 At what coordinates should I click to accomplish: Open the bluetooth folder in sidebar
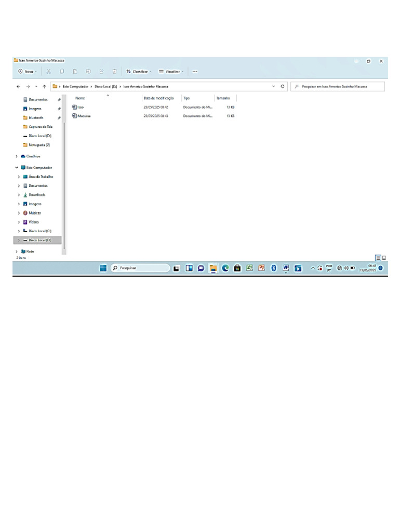[36, 118]
